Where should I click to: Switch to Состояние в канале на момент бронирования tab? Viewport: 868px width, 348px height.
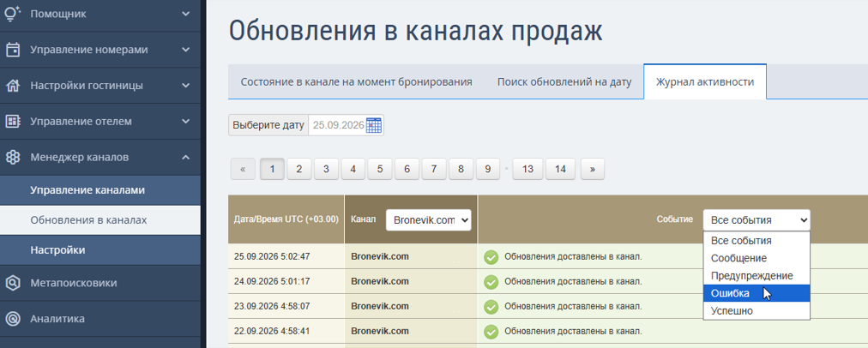[357, 82]
